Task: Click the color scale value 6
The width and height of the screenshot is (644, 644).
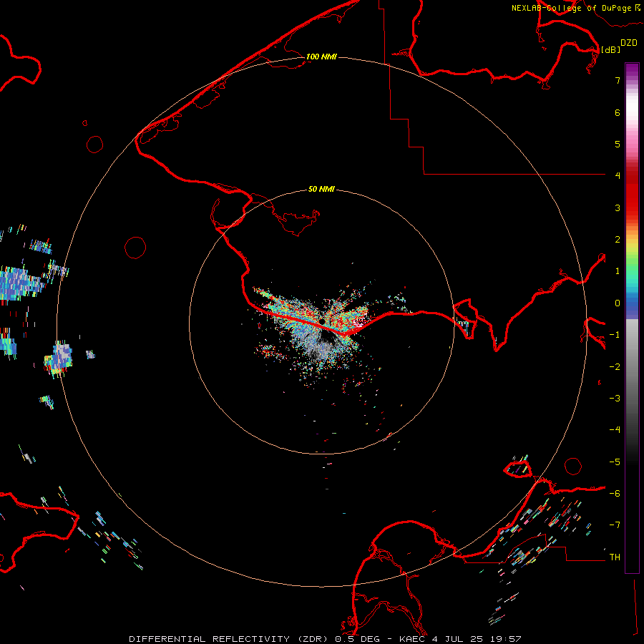Action: point(618,112)
